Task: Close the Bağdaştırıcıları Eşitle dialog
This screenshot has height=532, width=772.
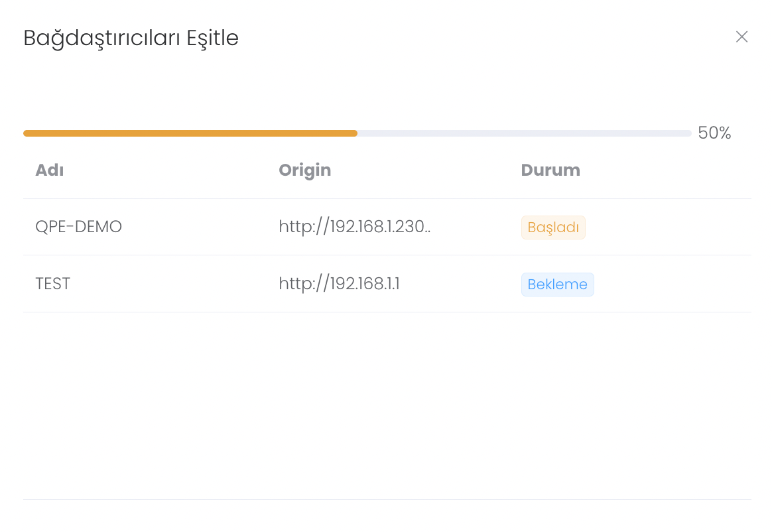Action: pos(741,37)
